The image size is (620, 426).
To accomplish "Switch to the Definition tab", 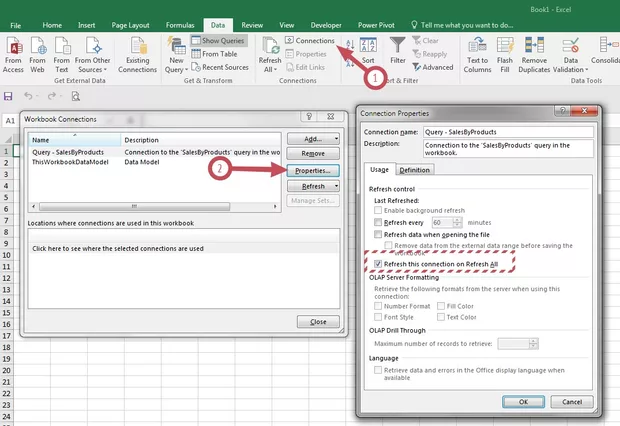I will tap(415, 170).
